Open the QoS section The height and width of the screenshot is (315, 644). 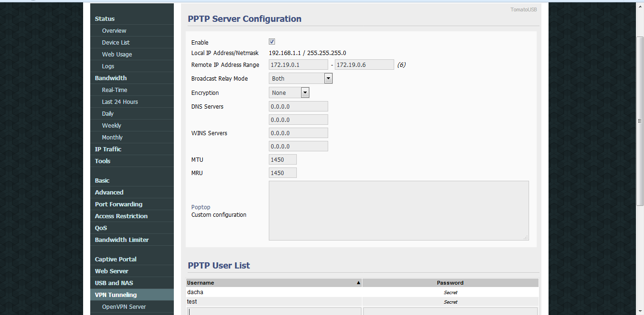[x=132, y=228]
